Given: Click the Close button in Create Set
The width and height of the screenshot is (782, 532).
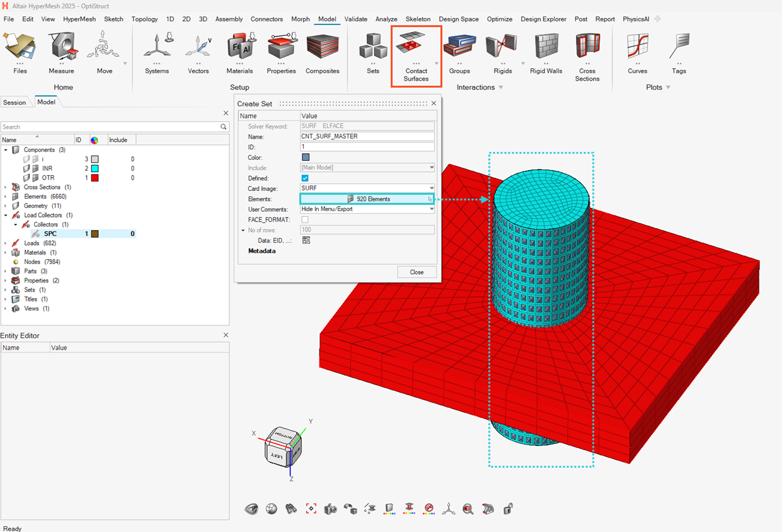Looking at the screenshot, I should click(x=417, y=272).
